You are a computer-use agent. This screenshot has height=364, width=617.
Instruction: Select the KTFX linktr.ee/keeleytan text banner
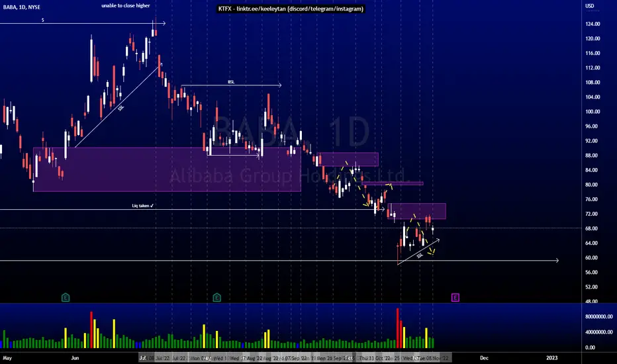coord(291,9)
